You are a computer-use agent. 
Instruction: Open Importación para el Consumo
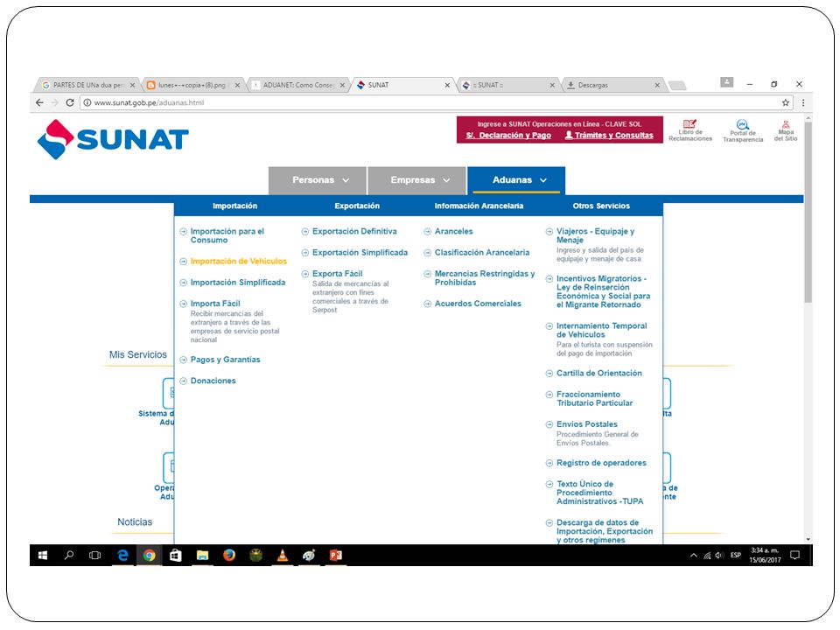pos(227,235)
